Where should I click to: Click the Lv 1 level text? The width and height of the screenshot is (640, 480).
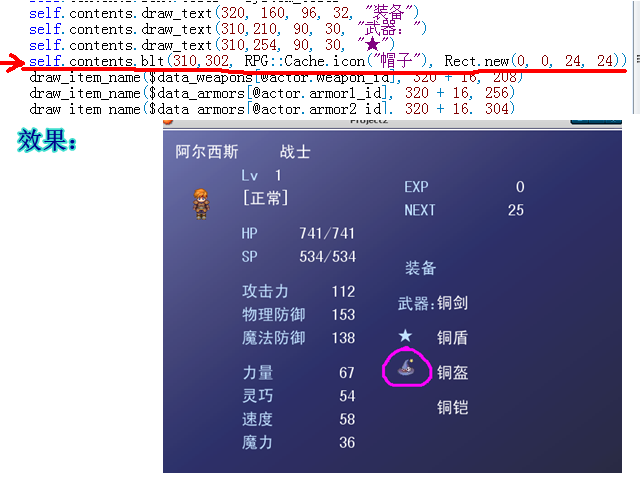[261, 176]
